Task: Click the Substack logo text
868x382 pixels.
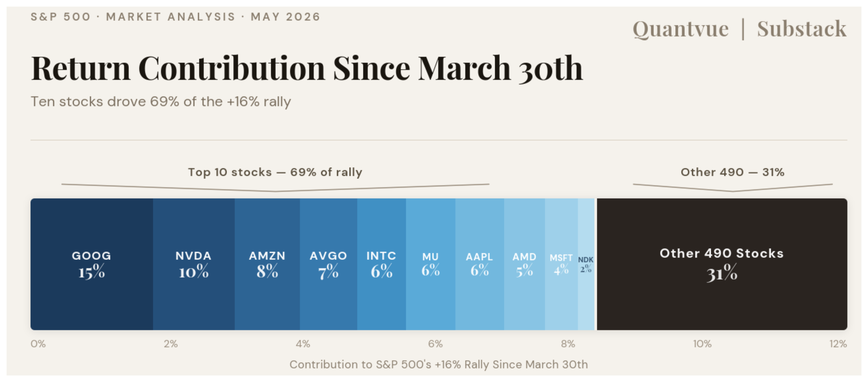Action: pos(802,29)
